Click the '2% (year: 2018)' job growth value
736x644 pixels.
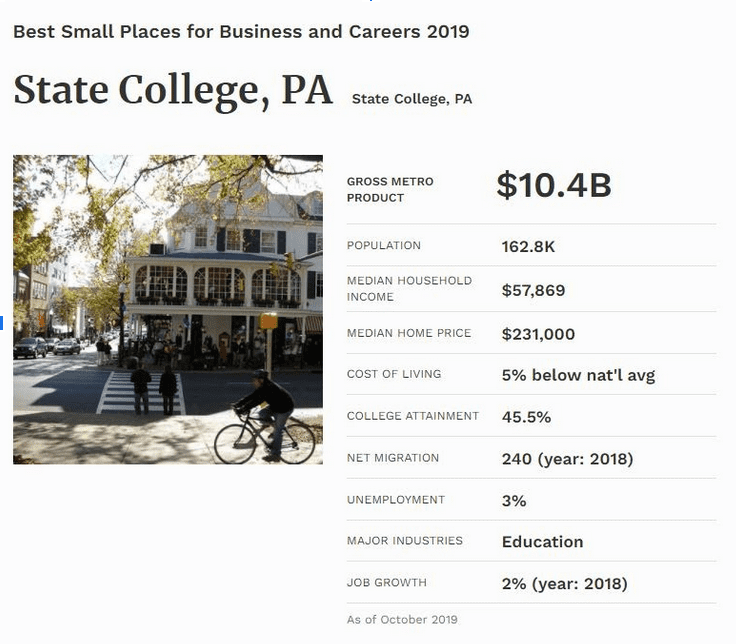pyautogui.click(x=564, y=584)
